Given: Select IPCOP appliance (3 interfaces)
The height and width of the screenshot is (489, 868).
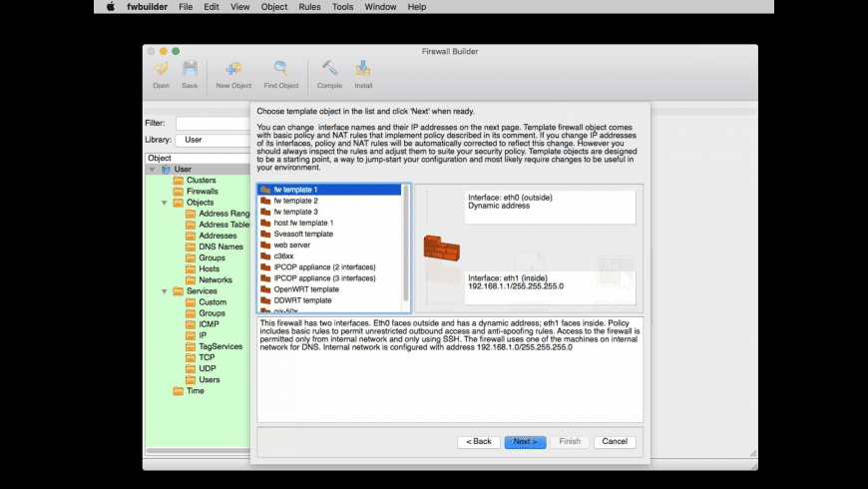Looking at the screenshot, I should 330,278.
